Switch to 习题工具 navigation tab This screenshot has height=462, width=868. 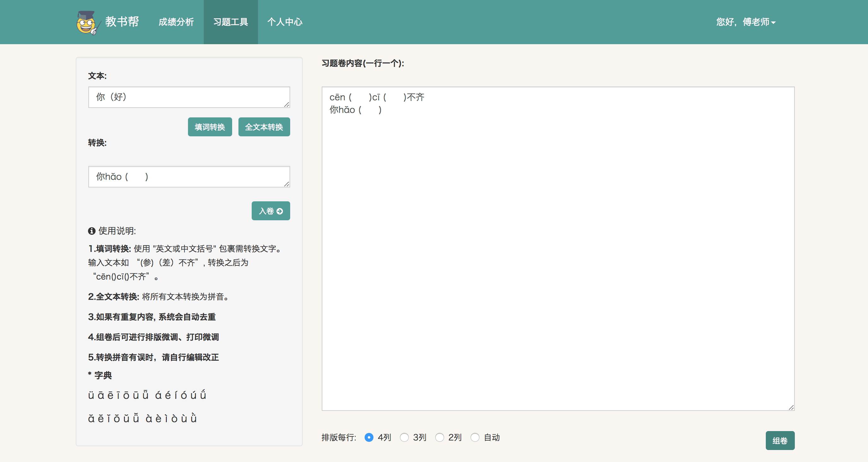coord(231,22)
